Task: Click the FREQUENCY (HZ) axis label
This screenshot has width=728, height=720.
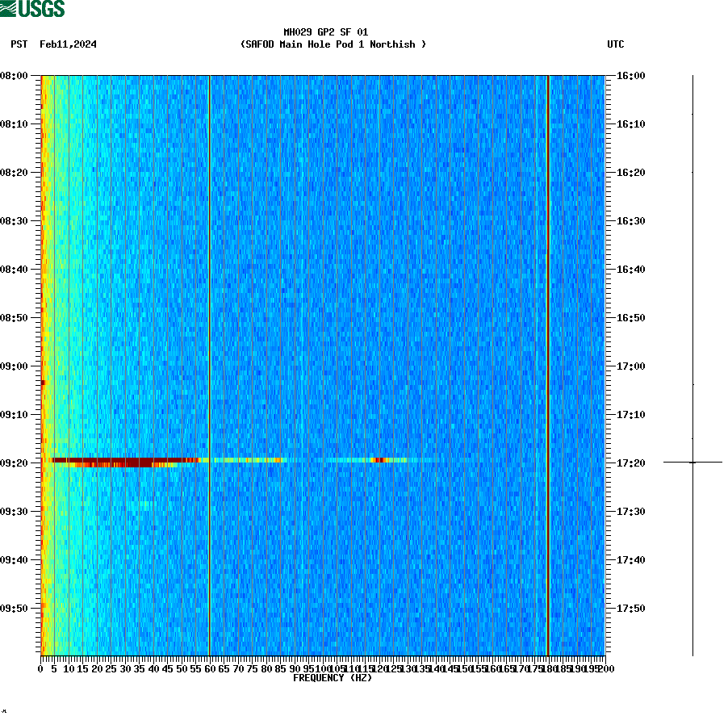Action: point(332,678)
